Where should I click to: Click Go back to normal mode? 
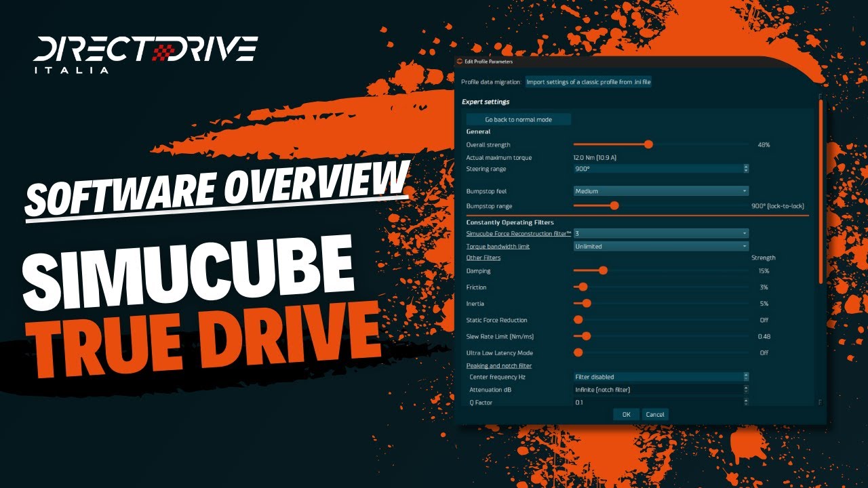click(x=518, y=119)
